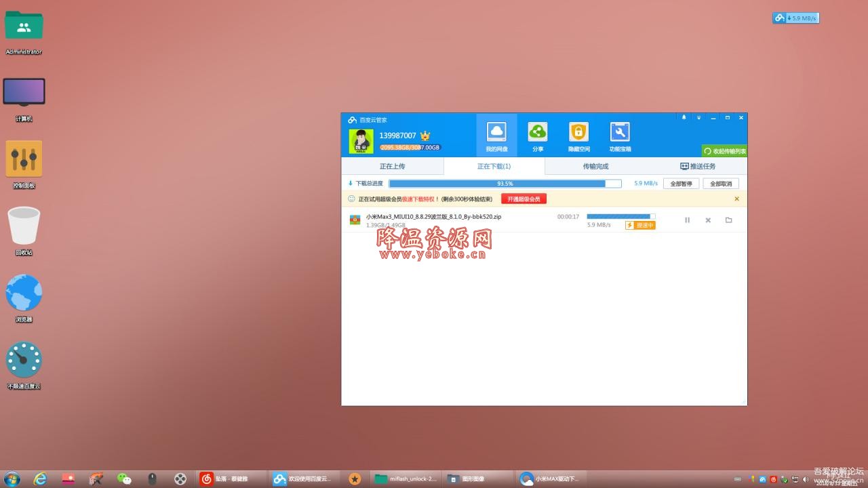The width and height of the screenshot is (868, 488).
Task: Open the title bar dropdown menu arrow
Action: [x=698, y=118]
